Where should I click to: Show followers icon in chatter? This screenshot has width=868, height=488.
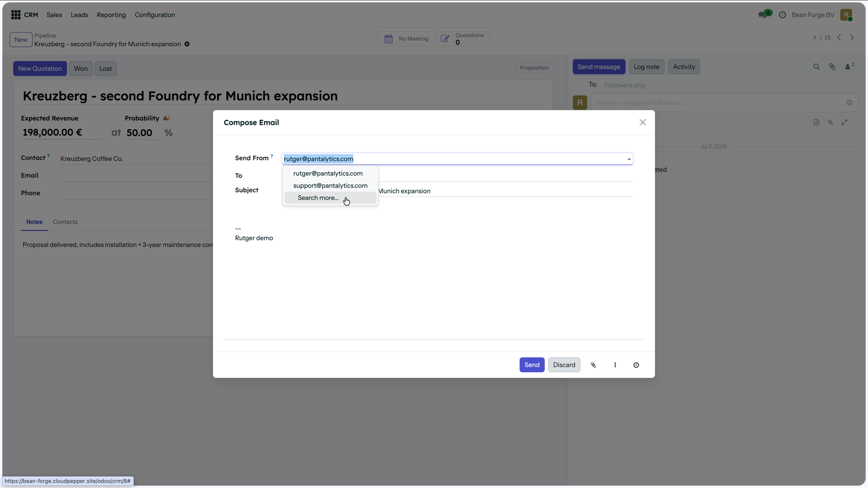pyautogui.click(x=849, y=66)
